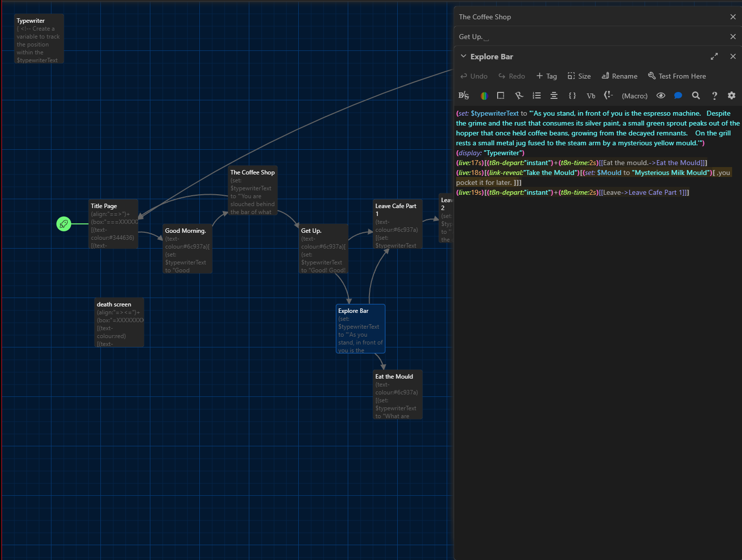Click the Explore Bar dialog title text
This screenshot has width=742, height=560.
pos(492,56)
